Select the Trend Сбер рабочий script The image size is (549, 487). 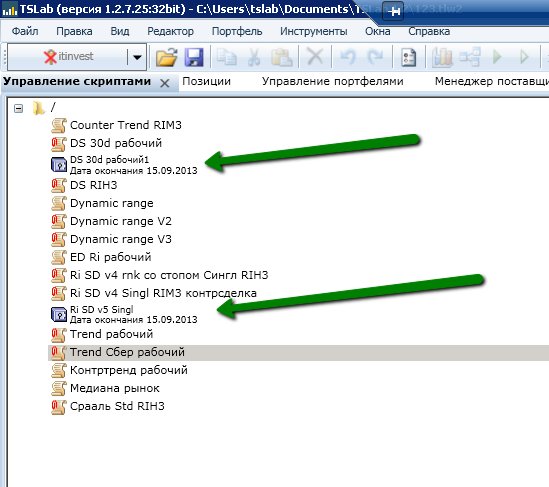click(x=127, y=352)
